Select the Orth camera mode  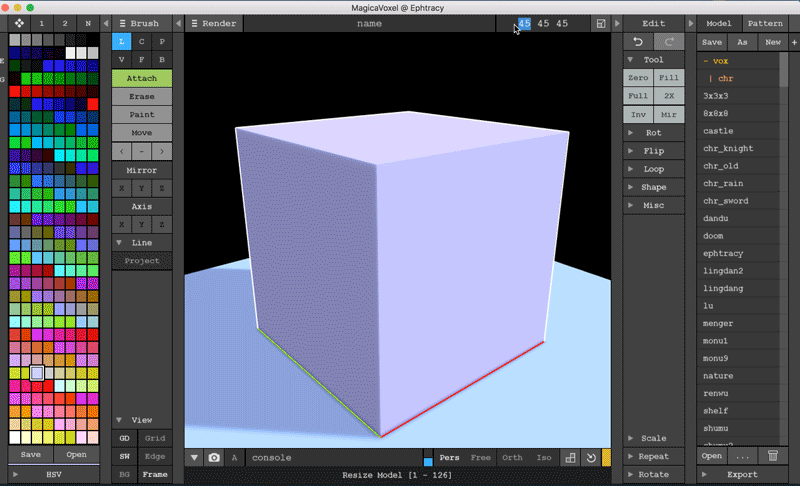[512, 457]
